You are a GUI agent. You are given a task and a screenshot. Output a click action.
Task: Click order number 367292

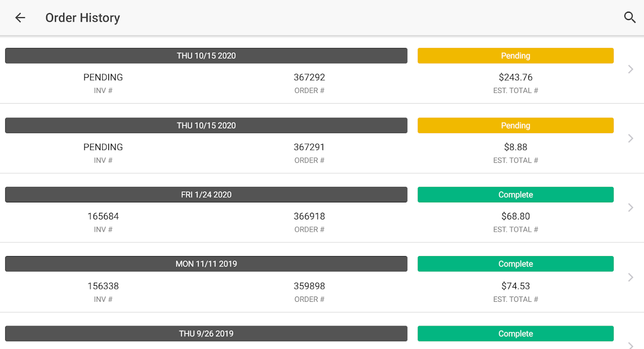(x=309, y=78)
